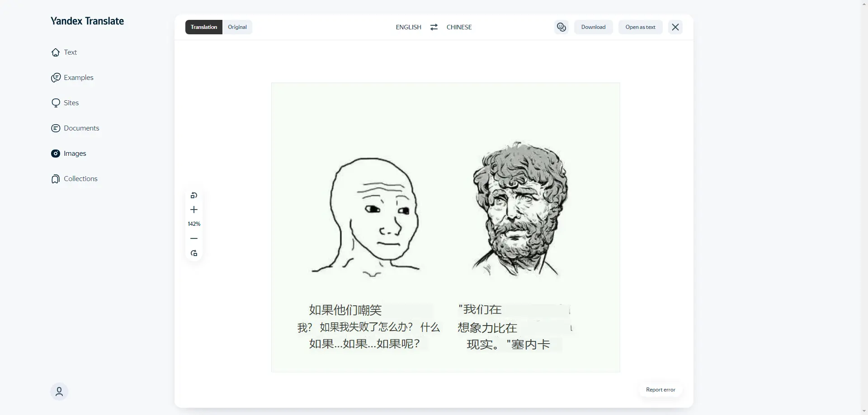Open the Sites translation section

coord(71,103)
